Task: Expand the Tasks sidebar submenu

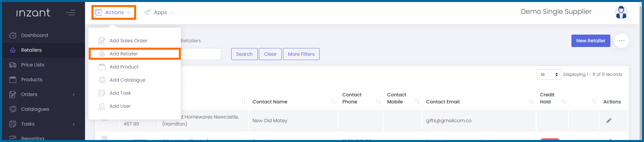Action: (x=74, y=124)
